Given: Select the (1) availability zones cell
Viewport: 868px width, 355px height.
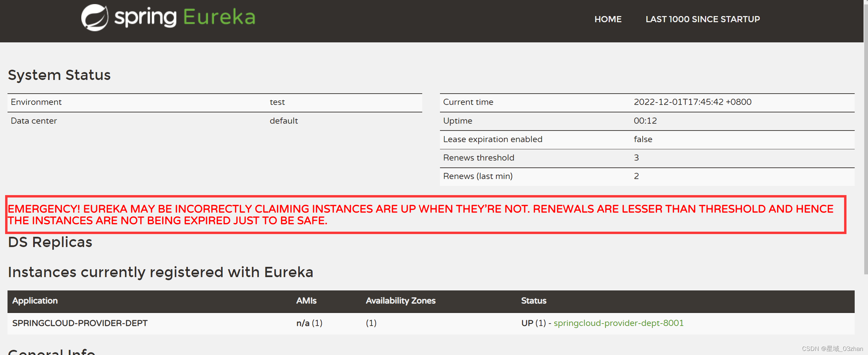Looking at the screenshot, I should 371,323.
